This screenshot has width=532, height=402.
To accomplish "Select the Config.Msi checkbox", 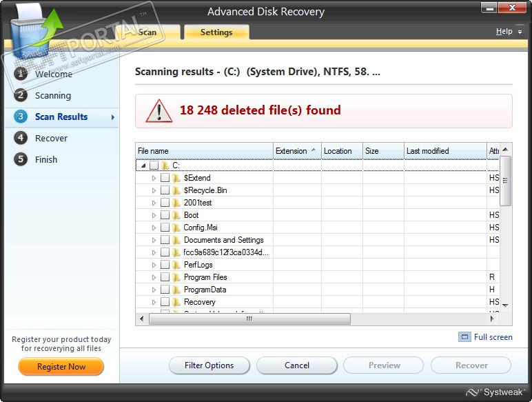I will coord(165,228).
